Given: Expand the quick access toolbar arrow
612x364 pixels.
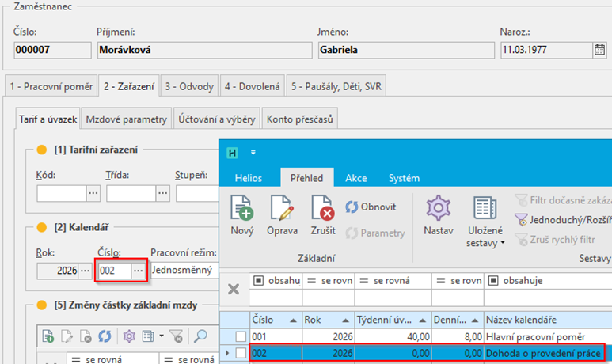Looking at the screenshot, I should click(253, 152).
